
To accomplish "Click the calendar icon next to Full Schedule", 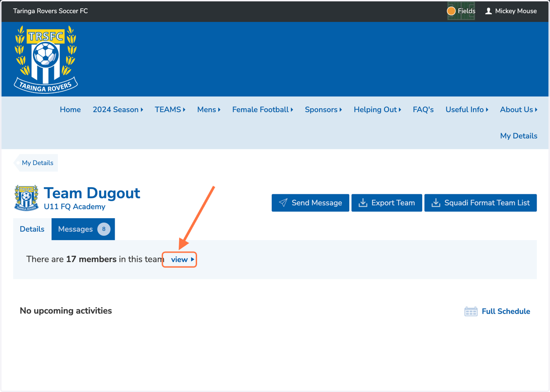I will point(471,311).
